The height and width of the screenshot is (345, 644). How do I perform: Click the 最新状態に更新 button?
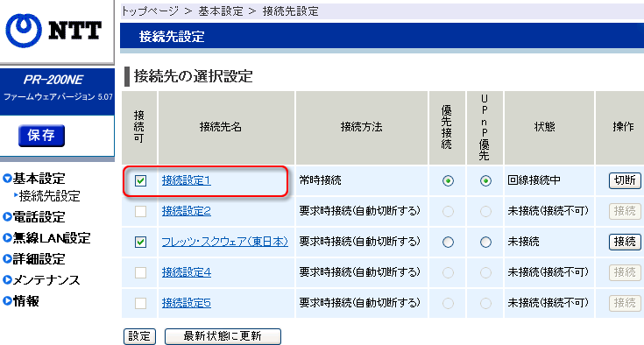pyautogui.click(x=223, y=336)
